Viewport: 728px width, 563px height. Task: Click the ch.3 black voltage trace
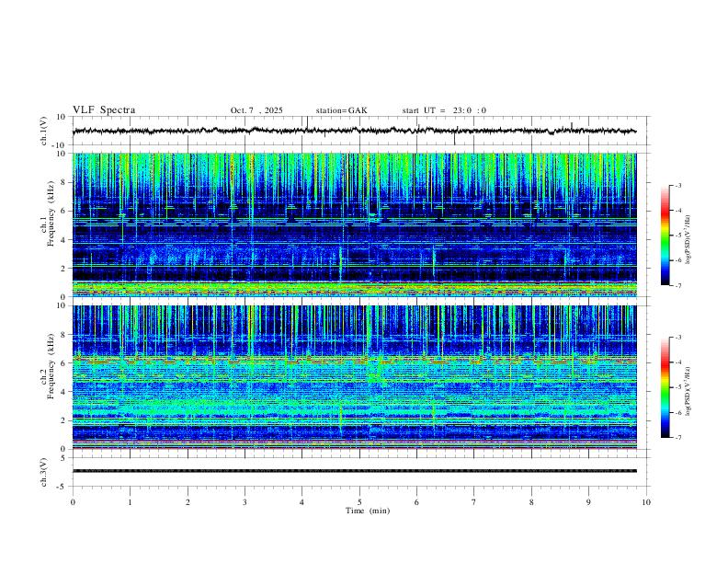click(354, 471)
